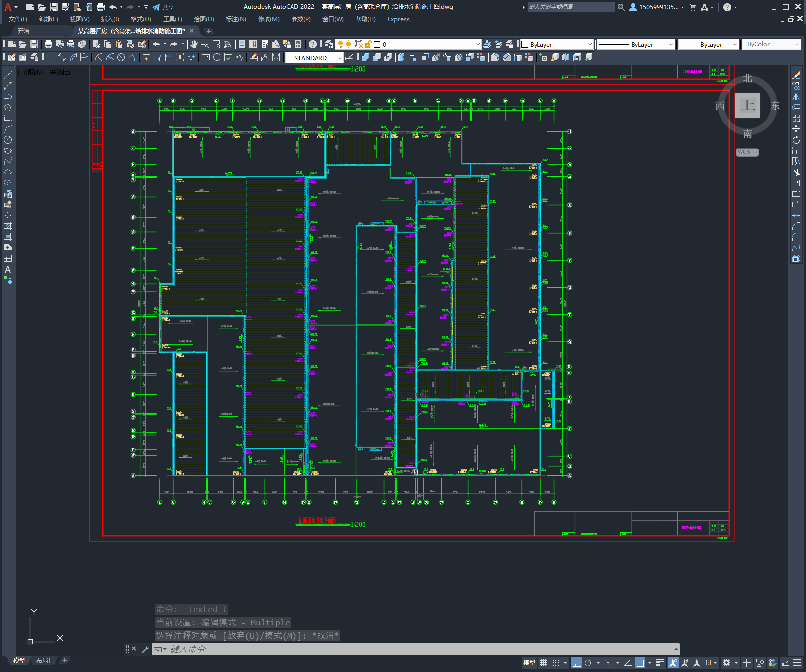Toggle Clean Screen in status bar
806x672 pixels.
(x=785, y=663)
